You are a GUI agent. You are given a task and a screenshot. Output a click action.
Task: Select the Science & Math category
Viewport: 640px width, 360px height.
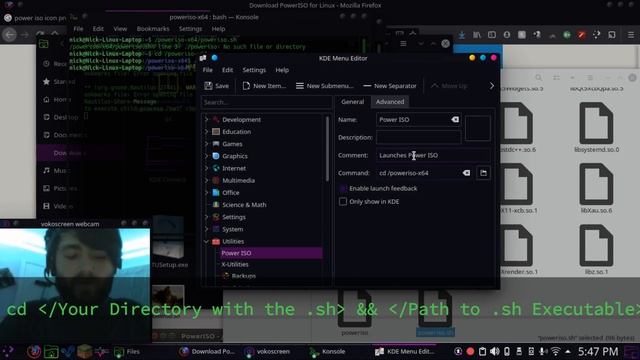(x=244, y=205)
